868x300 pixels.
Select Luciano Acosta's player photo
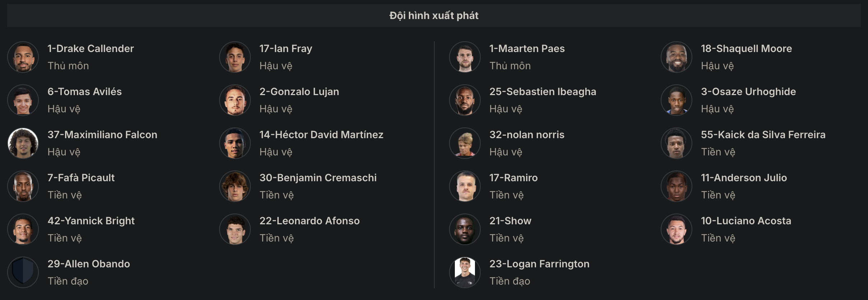tap(677, 229)
